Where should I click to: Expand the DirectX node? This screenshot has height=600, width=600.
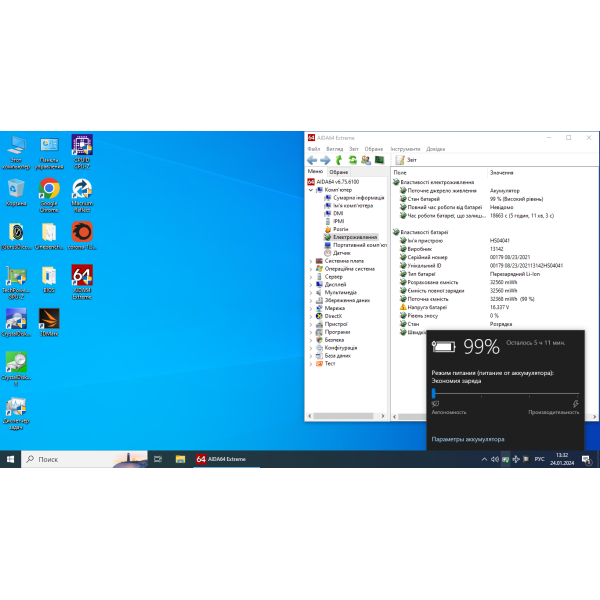(311, 316)
